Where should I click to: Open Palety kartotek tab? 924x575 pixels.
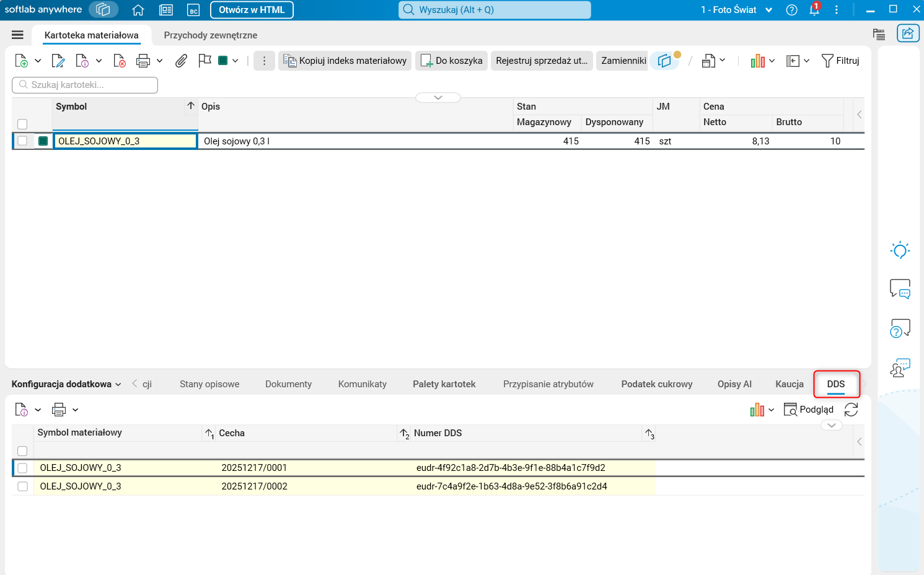coord(444,384)
